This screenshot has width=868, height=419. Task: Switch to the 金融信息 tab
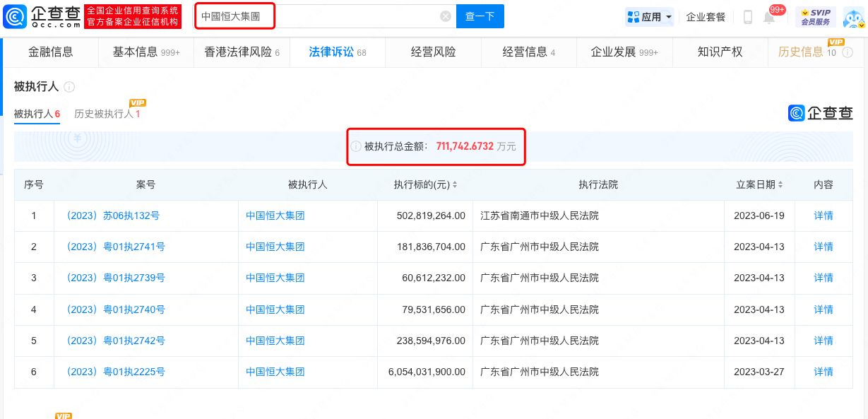[x=51, y=52]
